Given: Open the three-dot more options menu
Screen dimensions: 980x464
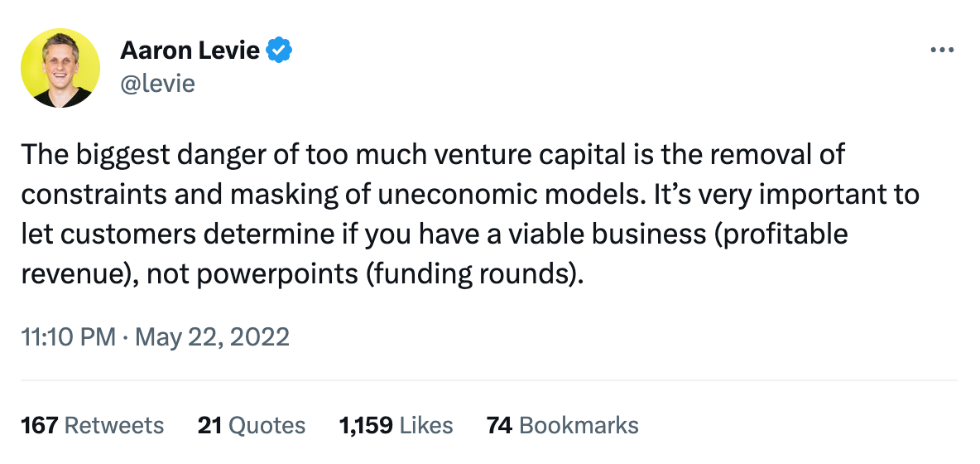Looking at the screenshot, I should pos(943,51).
